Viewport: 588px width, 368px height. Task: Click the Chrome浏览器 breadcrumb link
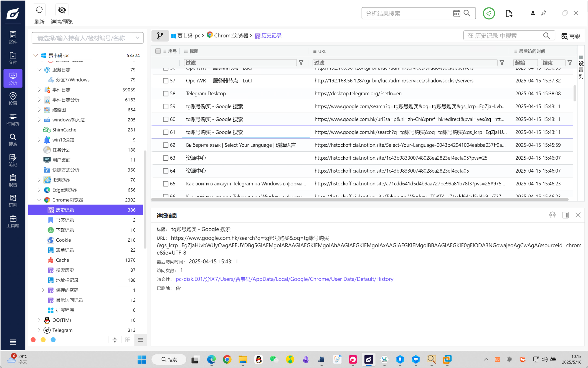tap(231, 35)
